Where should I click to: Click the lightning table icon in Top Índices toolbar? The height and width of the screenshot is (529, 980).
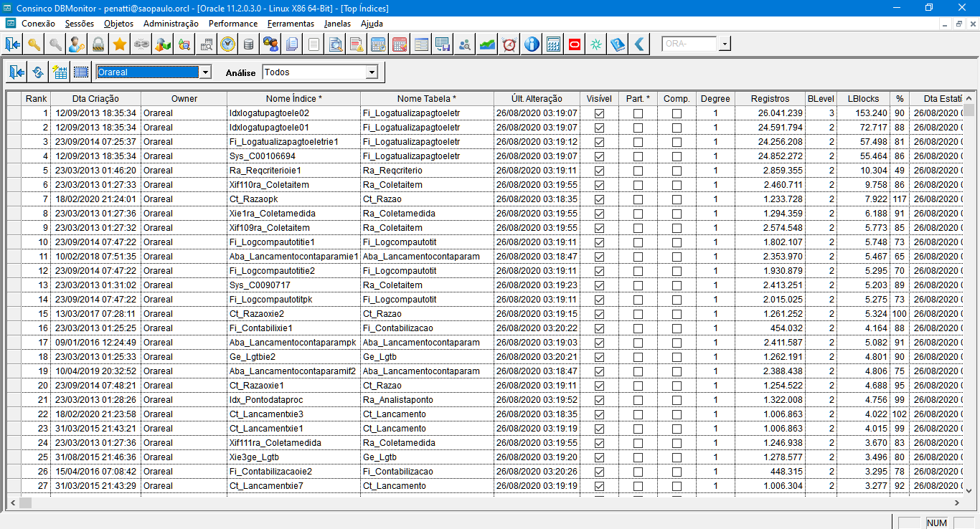[60, 72]
